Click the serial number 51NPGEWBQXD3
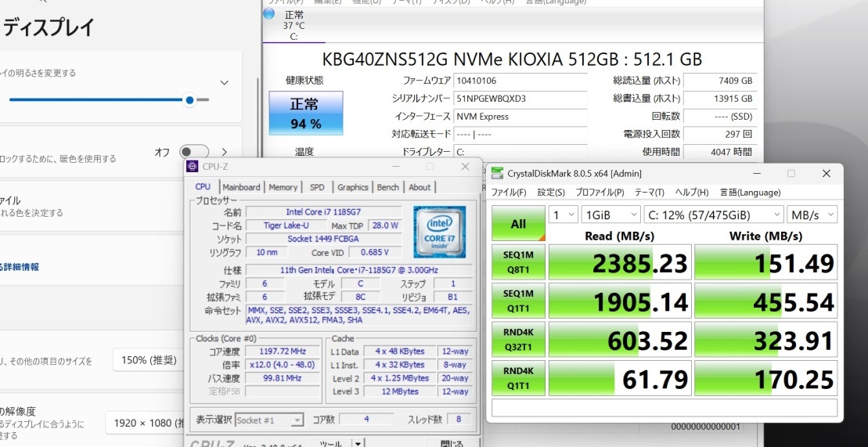 [520, 99]
